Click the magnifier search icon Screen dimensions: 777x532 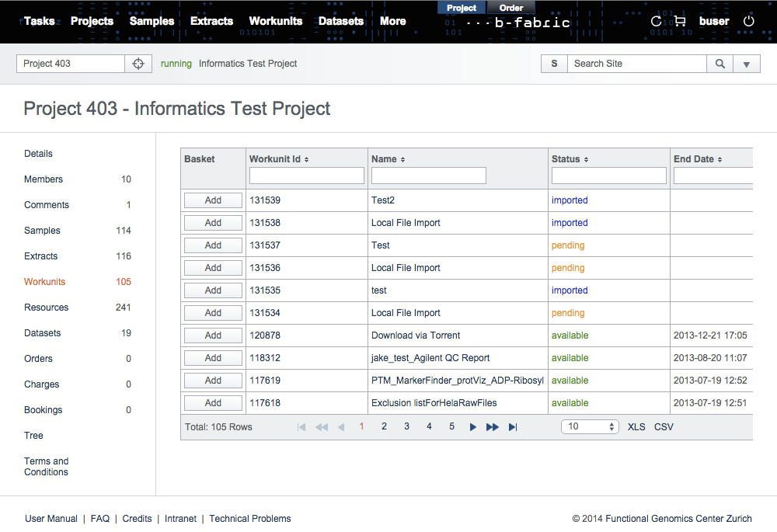coord(720,64)
